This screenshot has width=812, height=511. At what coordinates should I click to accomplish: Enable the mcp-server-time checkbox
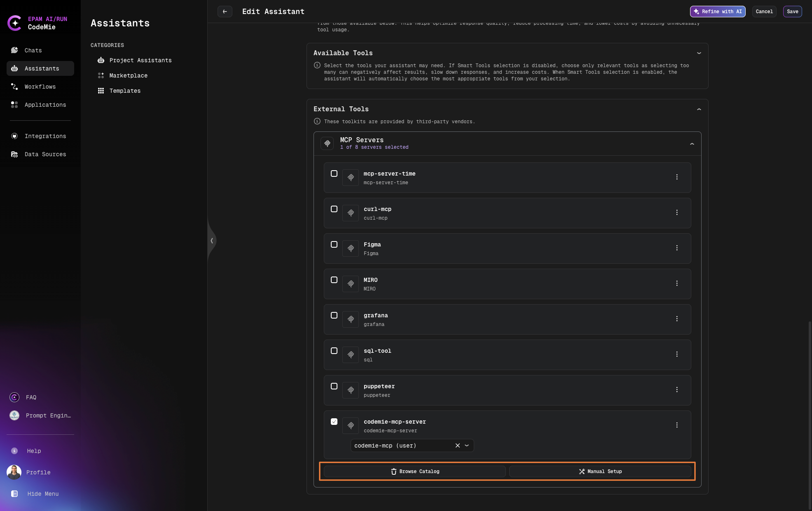click(334, 173)
